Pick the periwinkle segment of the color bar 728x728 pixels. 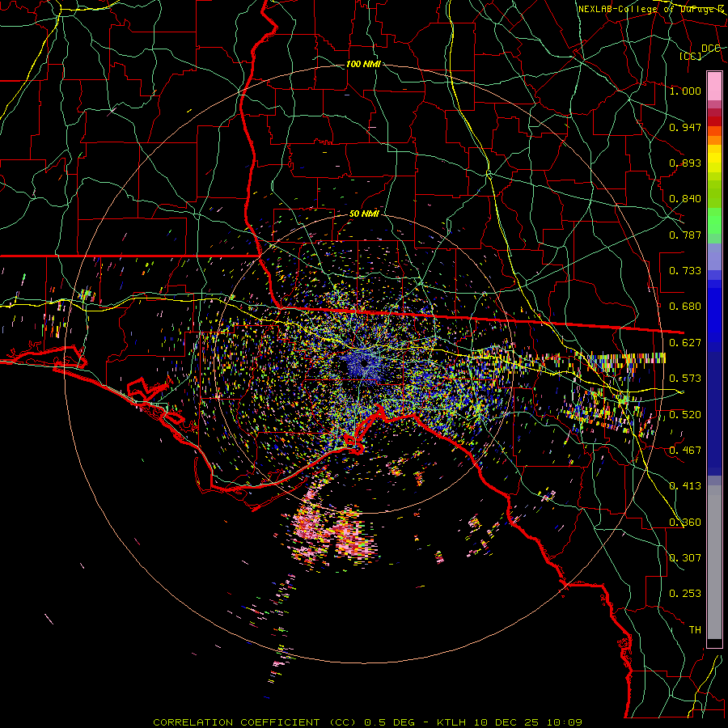click(x=714, y=256)
